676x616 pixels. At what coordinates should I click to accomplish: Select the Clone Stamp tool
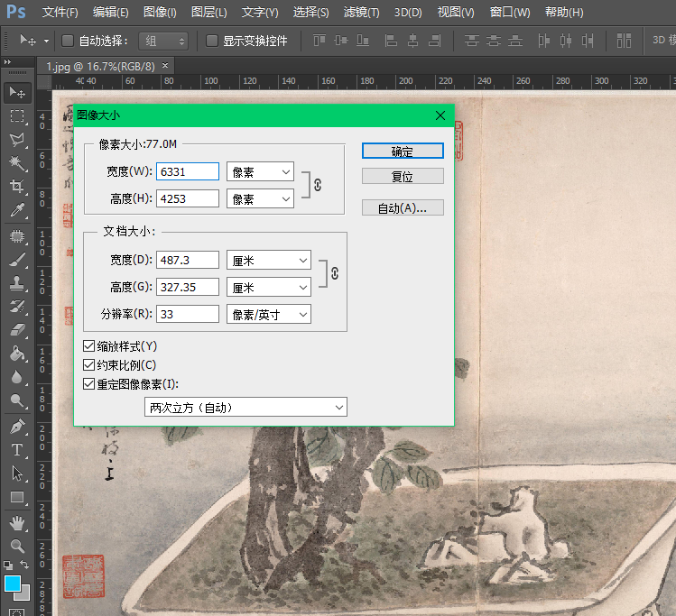point(17,283)
